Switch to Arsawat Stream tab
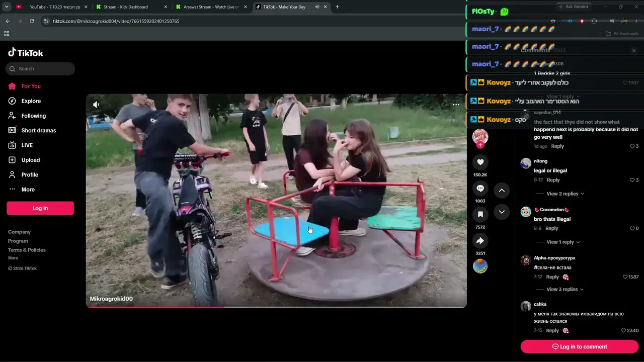 211,7
